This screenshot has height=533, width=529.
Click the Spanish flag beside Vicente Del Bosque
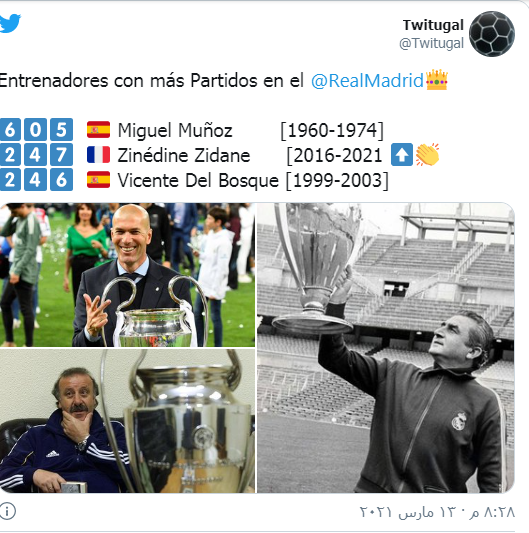coord(98,179)
